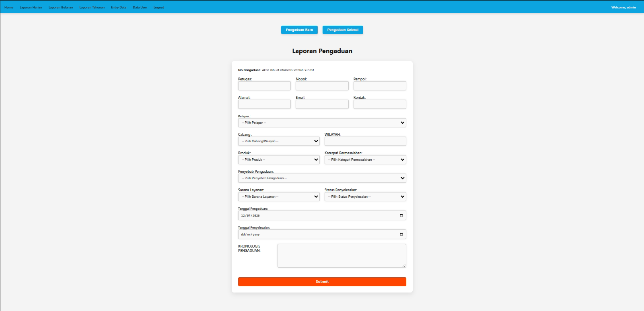The image size is (644, 311).
Task: Click Pengaduan Selesai button
Action: click(x=343, y=30)
